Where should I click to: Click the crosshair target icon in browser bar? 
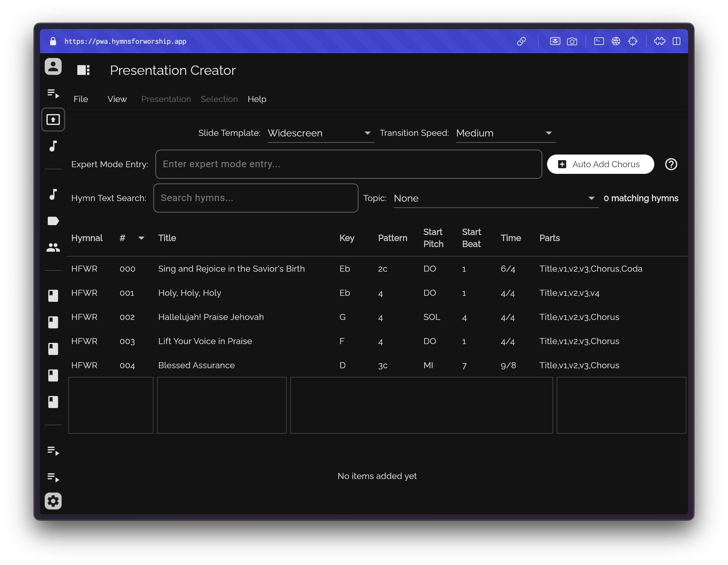tap(633, 41)
